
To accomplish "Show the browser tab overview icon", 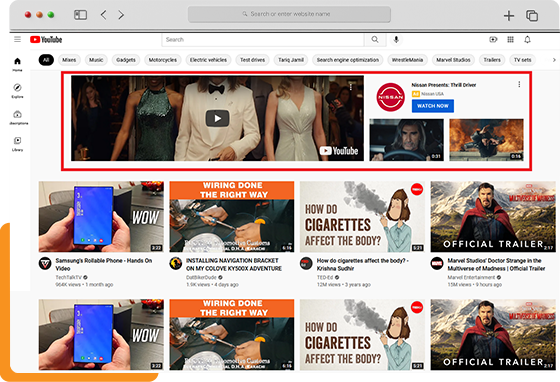I will [x=532, y=16].
